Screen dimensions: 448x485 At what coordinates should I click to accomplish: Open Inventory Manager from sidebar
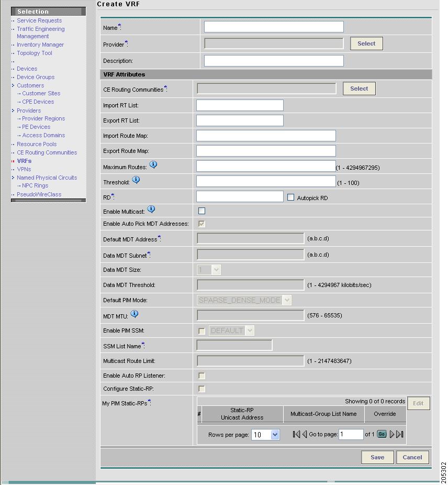pyautogui.click(x=40, y=45)
